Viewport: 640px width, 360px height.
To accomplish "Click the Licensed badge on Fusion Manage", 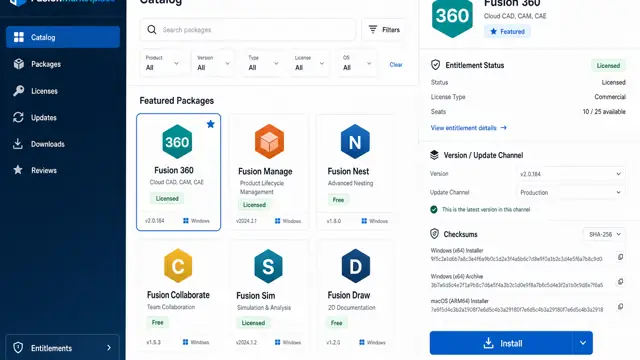I will click(x=254, y=205).
